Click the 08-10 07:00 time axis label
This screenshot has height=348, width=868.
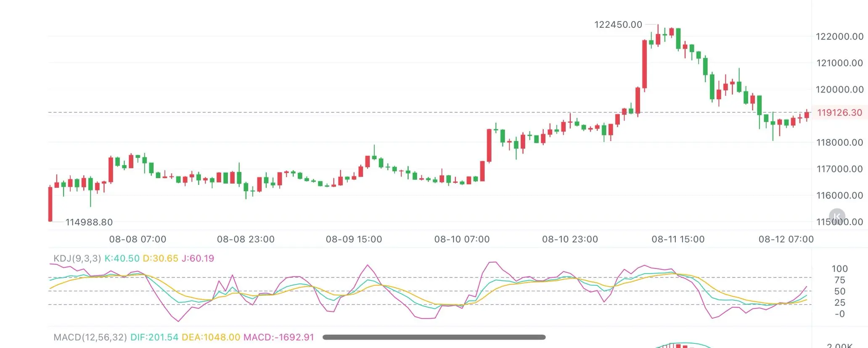pos(462,239)
